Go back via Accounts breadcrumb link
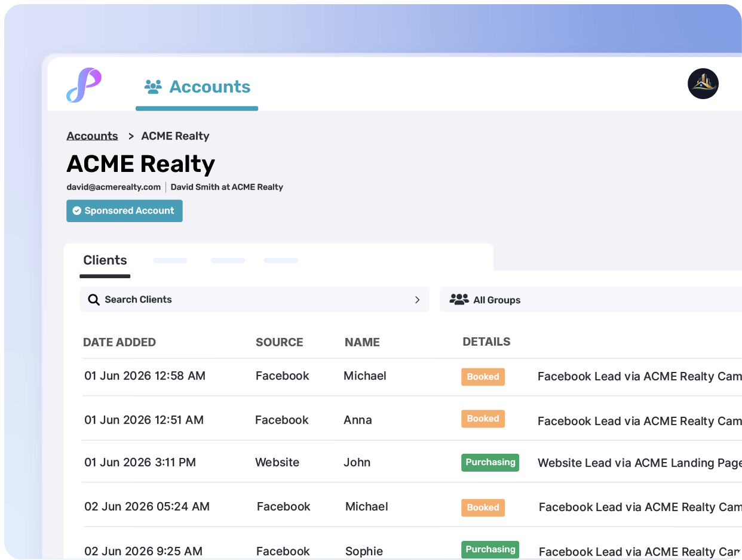 tap(92, 136)
